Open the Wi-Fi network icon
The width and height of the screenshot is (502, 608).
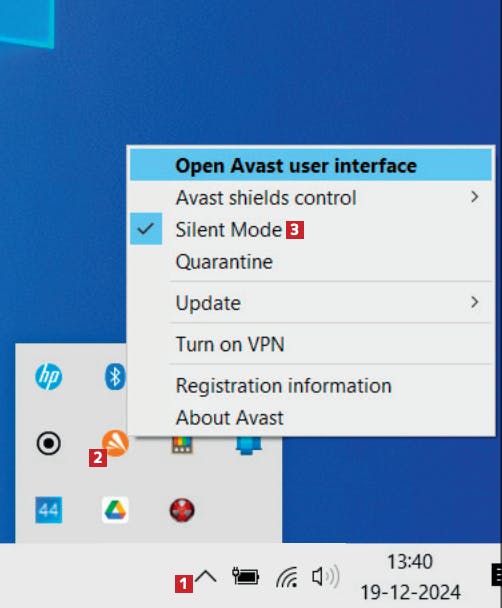coord(287,577)
